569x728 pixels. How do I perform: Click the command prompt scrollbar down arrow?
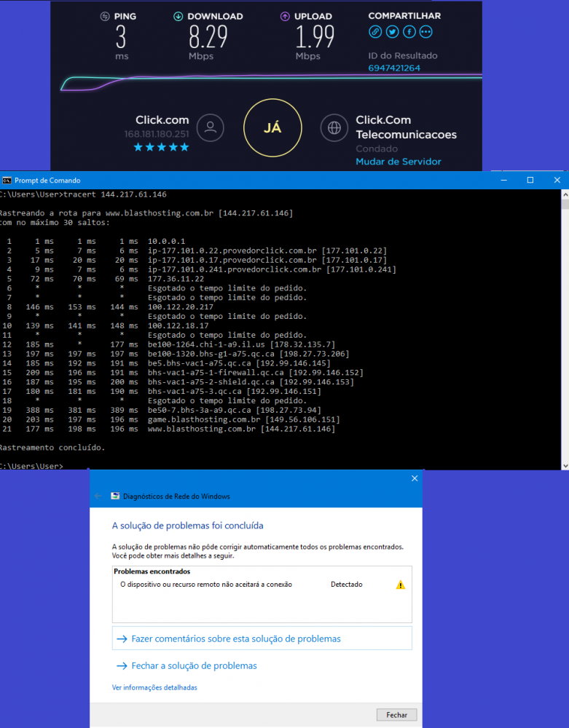pyautogui.click(x=565, y=464)
